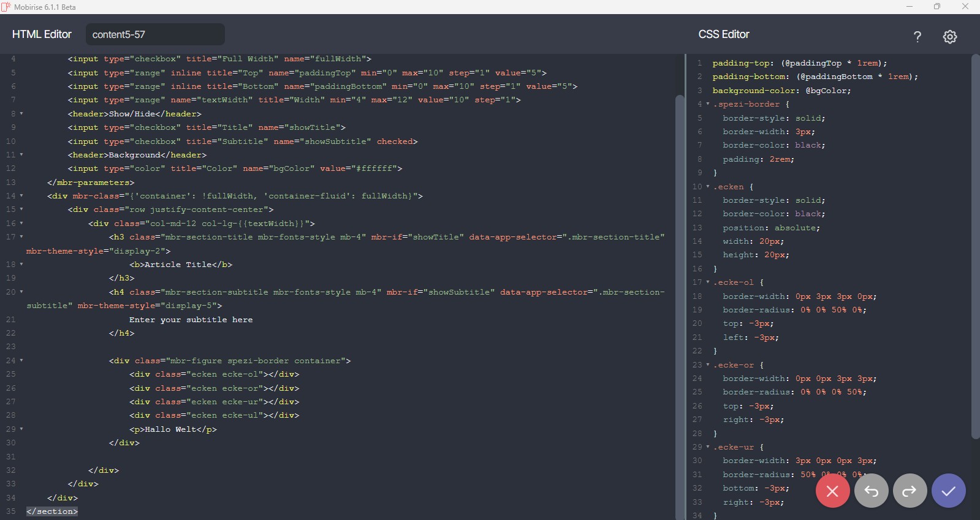Collapse the .ecken CSS rule

point(708,187)
